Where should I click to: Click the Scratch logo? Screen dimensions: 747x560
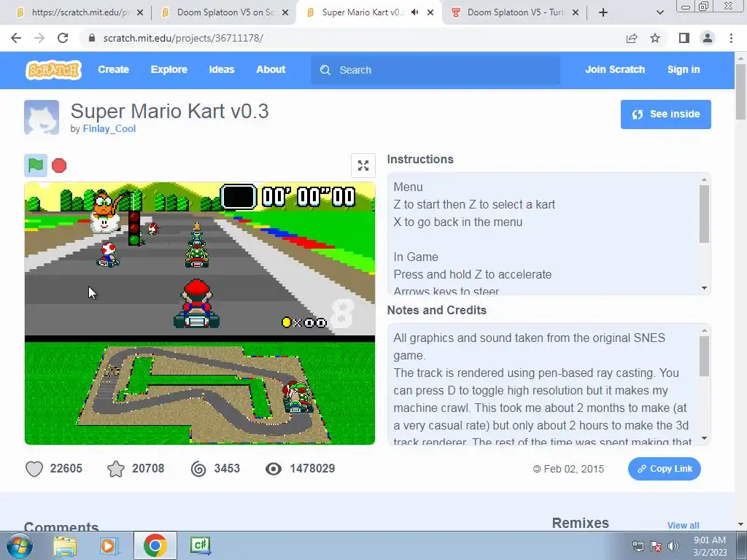tap(53, 69)
